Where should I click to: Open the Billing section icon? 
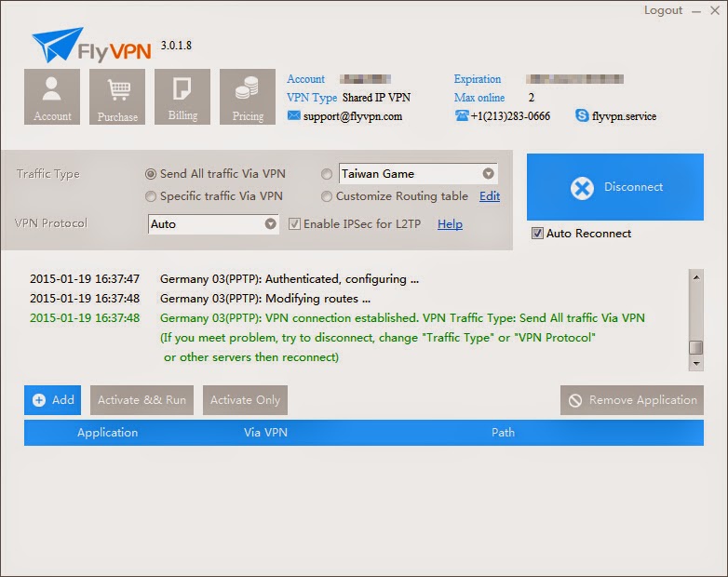pos(182,97)
